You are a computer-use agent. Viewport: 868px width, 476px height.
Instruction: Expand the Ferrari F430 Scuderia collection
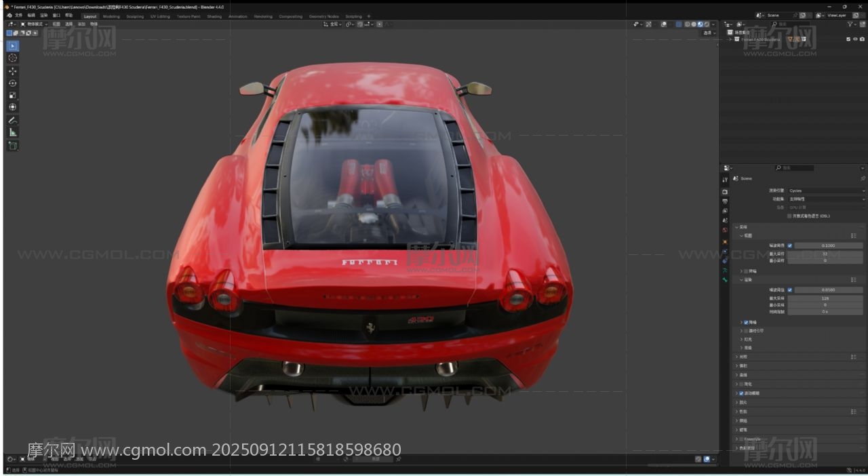click(x=730, y=39)
